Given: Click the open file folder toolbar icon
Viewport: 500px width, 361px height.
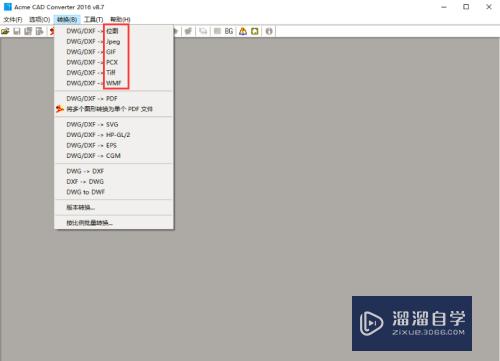Looking at the screenshot, I should click(5, 31).
